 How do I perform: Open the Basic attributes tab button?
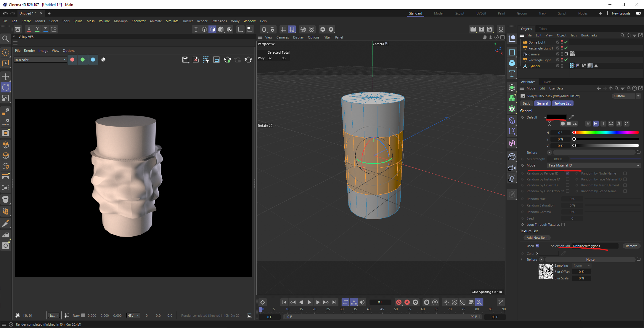click(x=526, y=103)
